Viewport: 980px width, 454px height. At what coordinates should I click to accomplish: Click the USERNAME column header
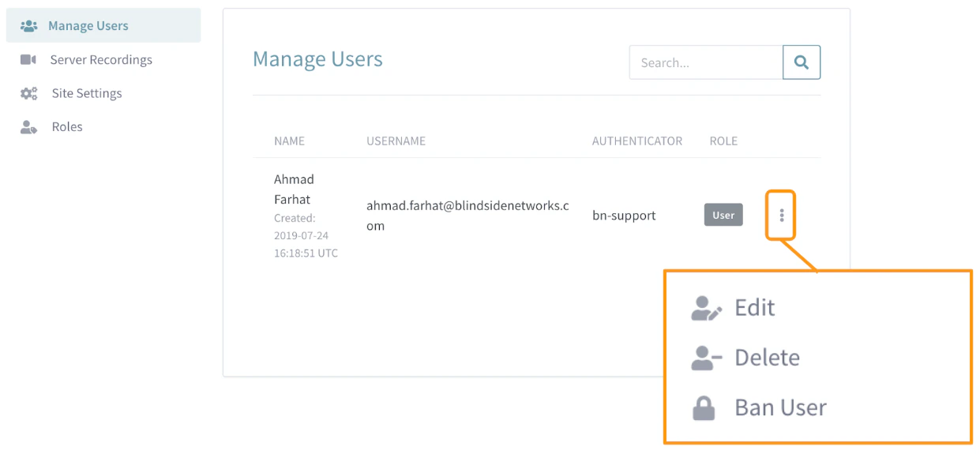(x=396, y=141)
